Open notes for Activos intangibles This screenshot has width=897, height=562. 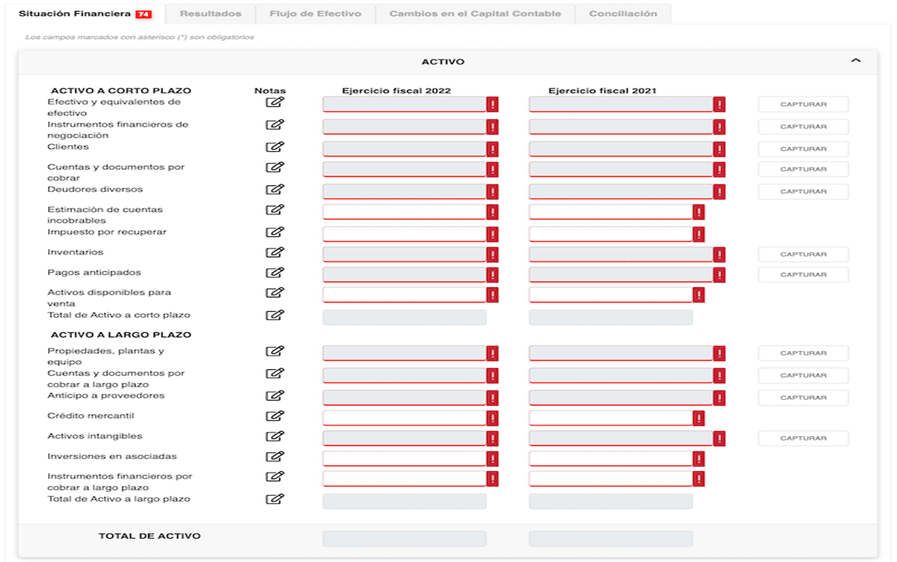coord(275,436)
